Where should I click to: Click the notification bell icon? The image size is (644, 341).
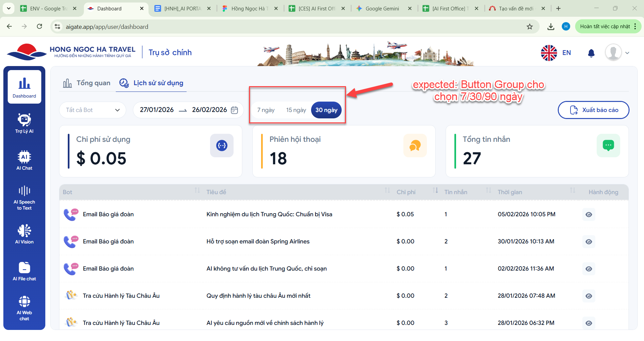(591, 53)
